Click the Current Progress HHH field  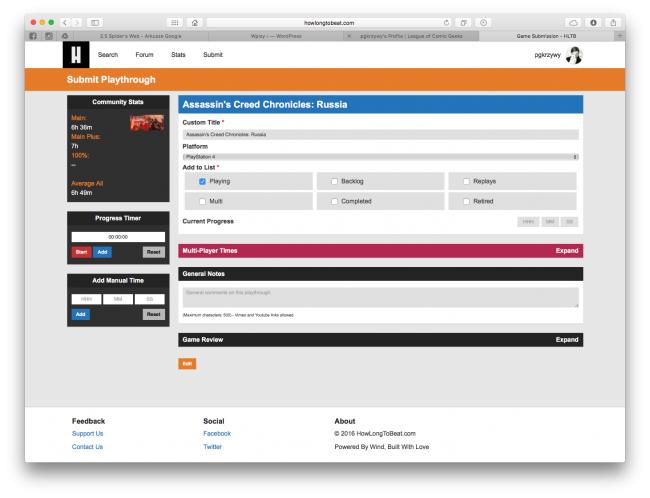(x=528, y=222)
